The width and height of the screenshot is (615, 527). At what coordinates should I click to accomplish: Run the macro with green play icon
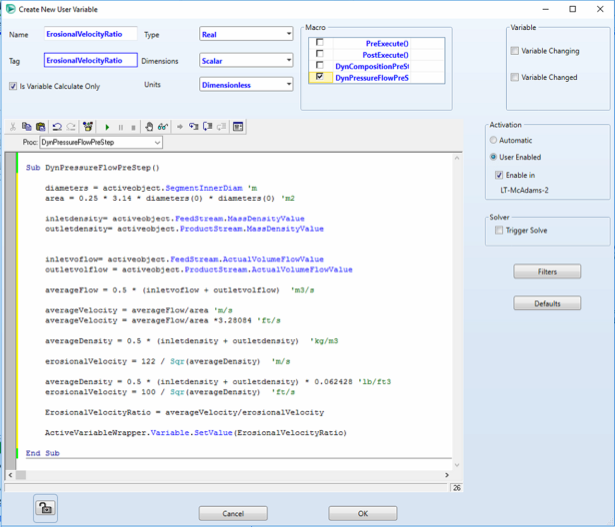(x=107, y=127)
